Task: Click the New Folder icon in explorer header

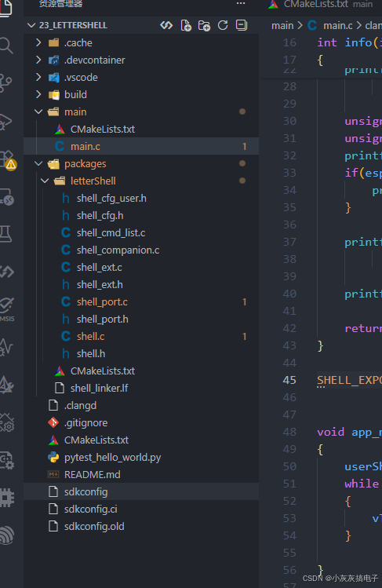Action: click(204, 25)
